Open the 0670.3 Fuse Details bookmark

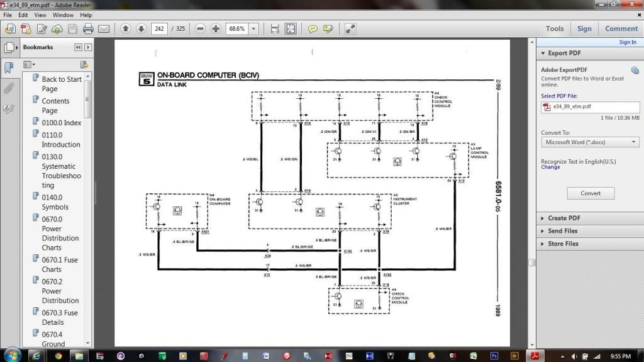pyautogui.click(x=60, y=317)
